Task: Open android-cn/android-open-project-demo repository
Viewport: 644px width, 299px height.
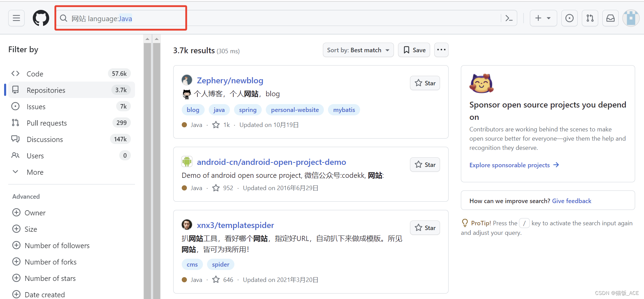Action: point(271,162)
